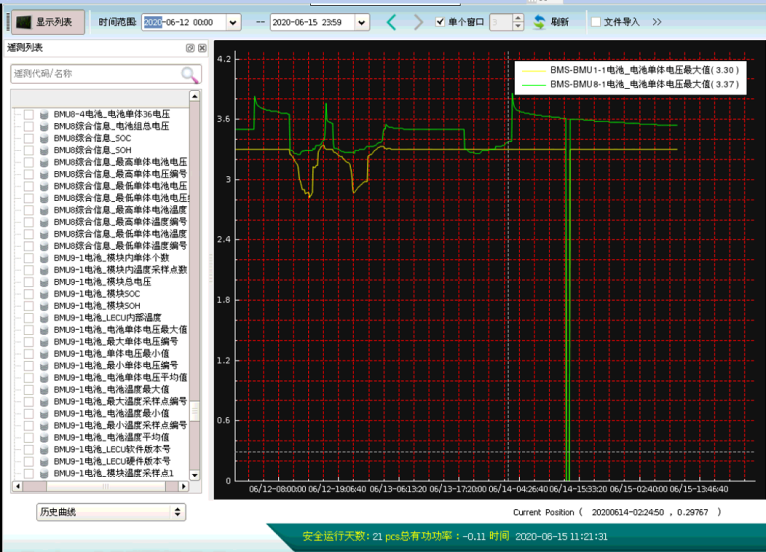Screen dimensions: 766x552
Task: Click the list vertical scrollbar thumb
Action: coord(194,411)
